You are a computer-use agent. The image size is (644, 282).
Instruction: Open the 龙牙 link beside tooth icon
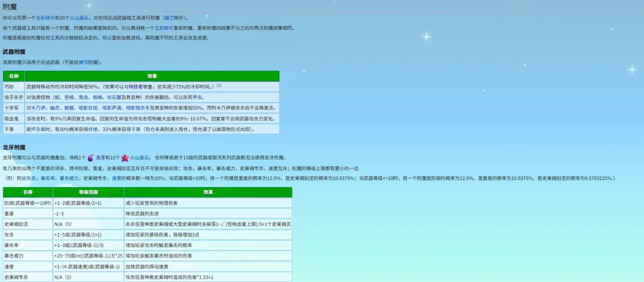point(100,158)
